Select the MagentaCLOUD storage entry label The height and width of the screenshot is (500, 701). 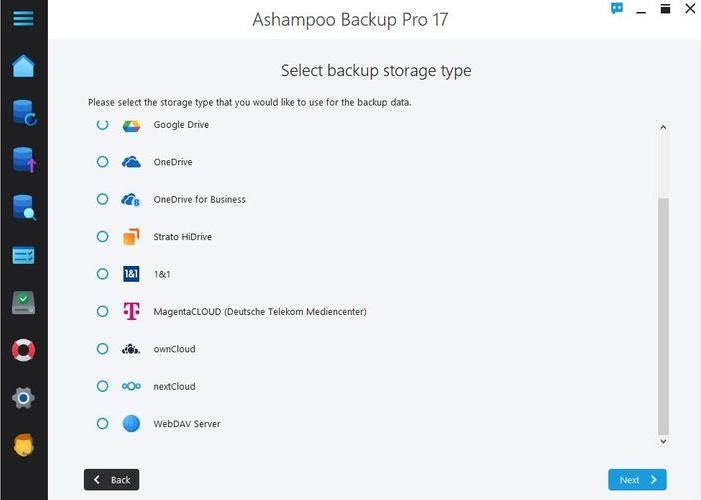click(259, 312)
